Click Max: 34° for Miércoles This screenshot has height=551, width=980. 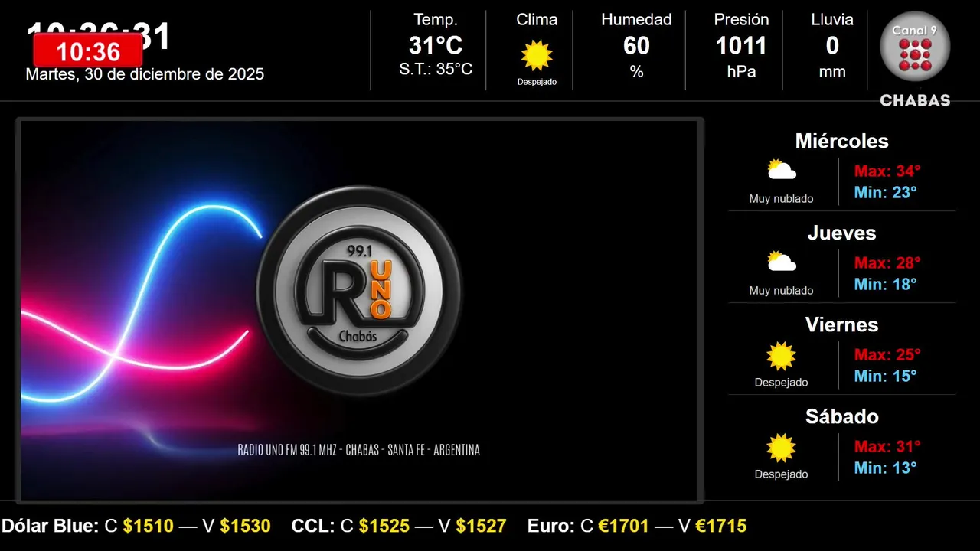pyautogui.click(x=887, y=171)
